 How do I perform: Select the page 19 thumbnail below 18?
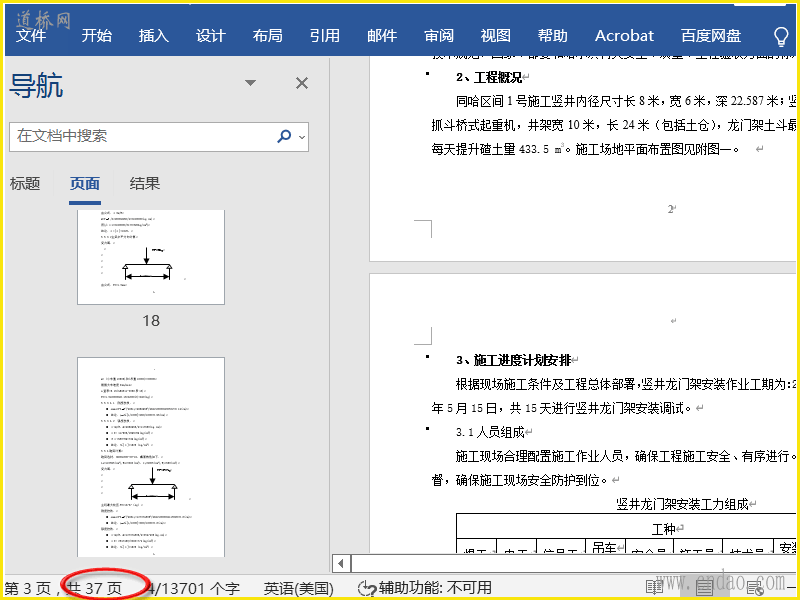(151, 457)
